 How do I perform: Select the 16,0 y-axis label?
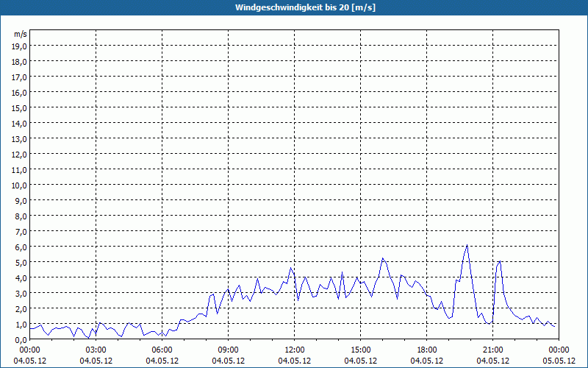[20, 93]
